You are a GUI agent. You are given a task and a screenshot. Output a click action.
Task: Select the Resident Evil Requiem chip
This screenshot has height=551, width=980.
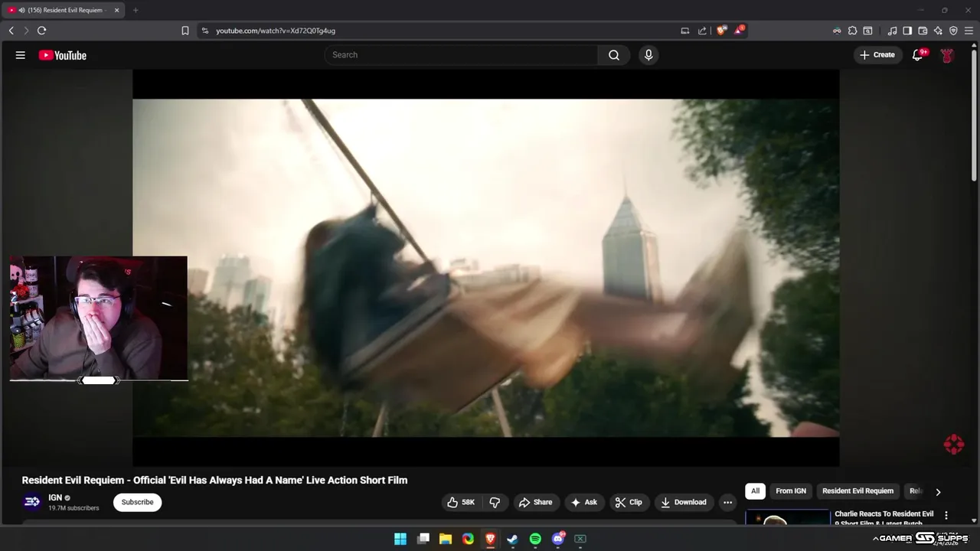click(857, 491)
